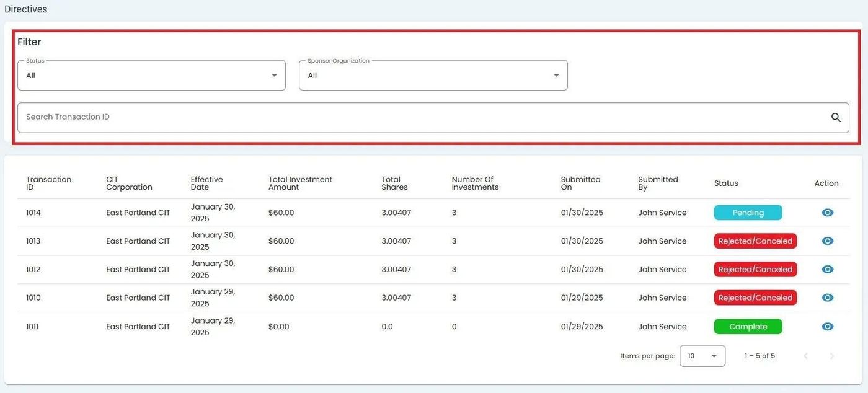Image resolution: width=868 pixels, height=393 pixels.
Task: Open Items per page selector
Action: [x=702, y=356]
